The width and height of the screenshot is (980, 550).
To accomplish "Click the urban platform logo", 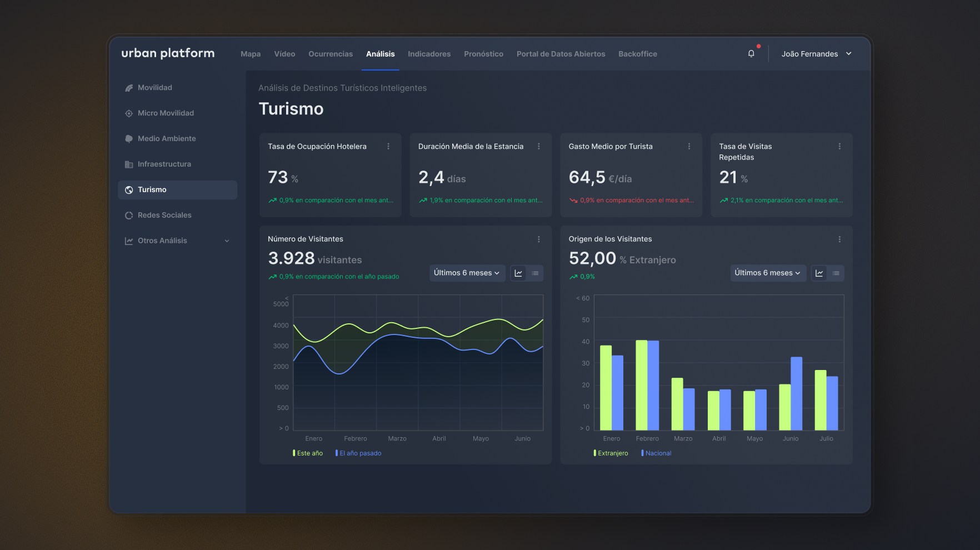I will (168, 53).
